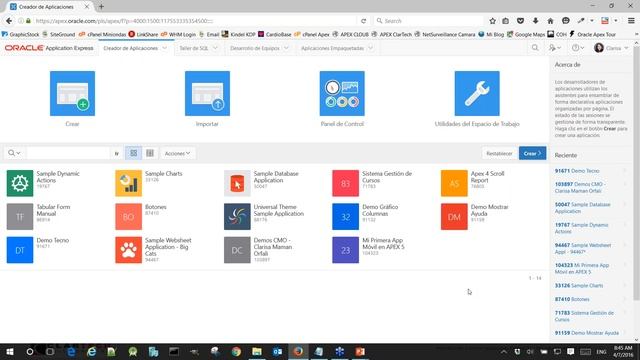Open Sistema Gestión de Cursos app icon
This screenshot has width=640, height=360.
coord(345,183)
